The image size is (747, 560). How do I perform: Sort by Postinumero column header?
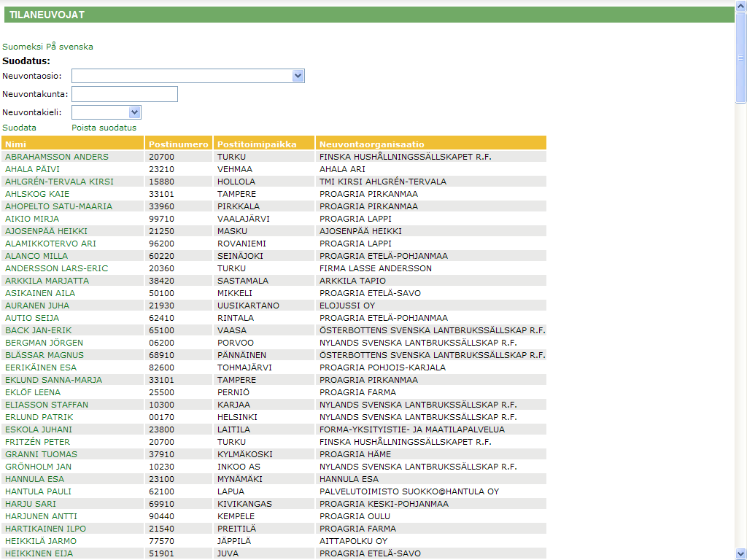[x=178, y=144]
